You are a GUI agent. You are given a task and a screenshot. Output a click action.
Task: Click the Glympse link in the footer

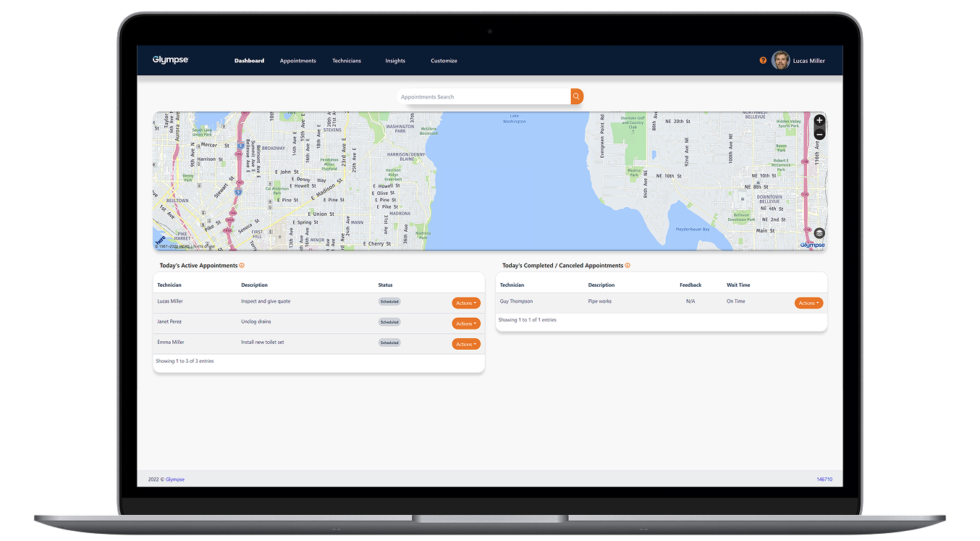coord(175,479)
